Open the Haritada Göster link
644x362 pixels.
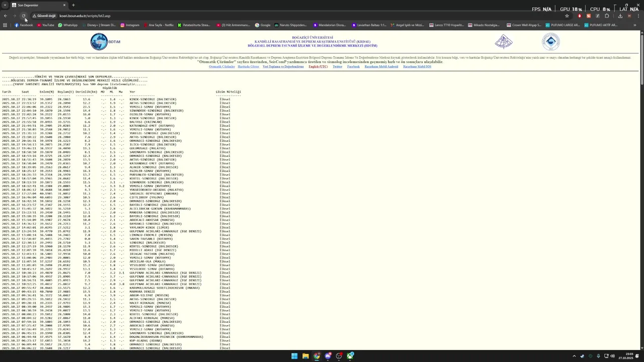(249, 67)
